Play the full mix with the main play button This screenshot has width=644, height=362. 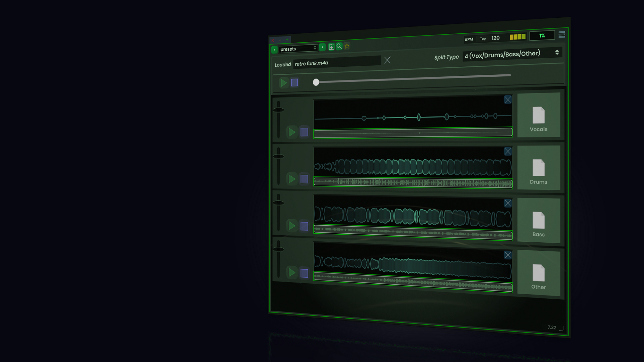click(x=283, y=83)
